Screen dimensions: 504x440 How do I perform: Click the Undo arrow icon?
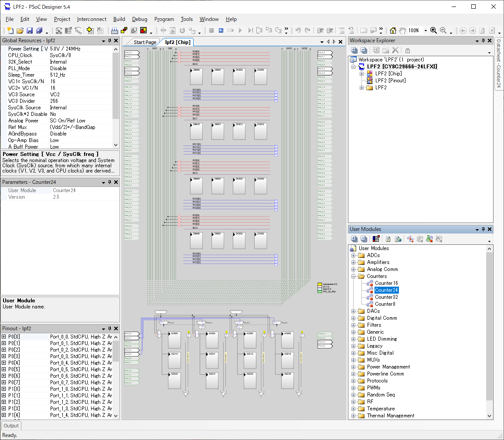(x=298, y=30)
